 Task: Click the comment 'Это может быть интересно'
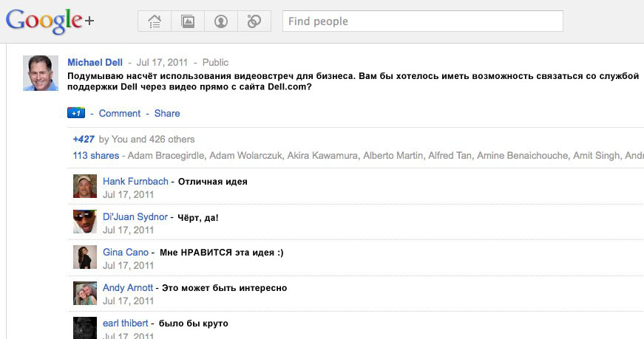(x=224, y=288)
